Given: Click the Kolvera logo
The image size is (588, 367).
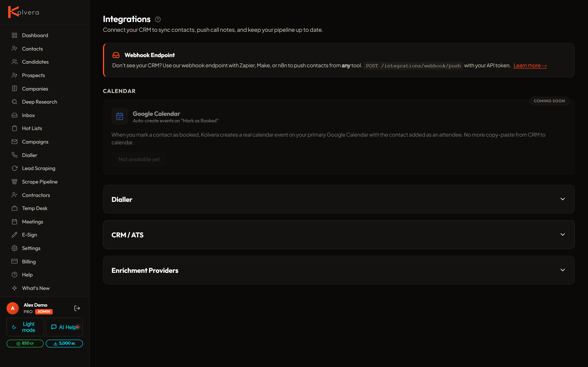Looking at the screenshot, I should 23,12.
